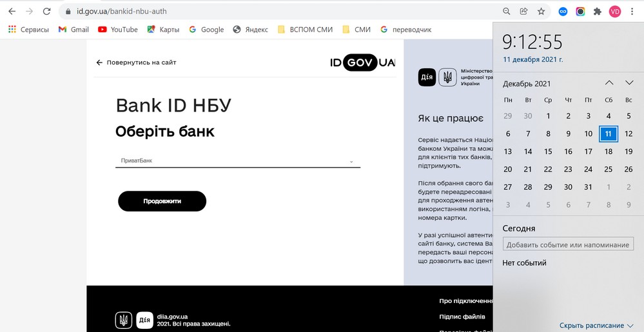Click the padlock site info icon
The height and width of the screenshot is (332, 644).
[x=68, y=12]
